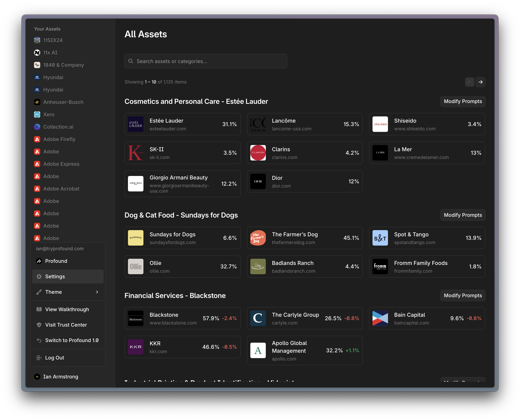Click the Collection.ai asset name
This screenshot has width=520, height=420.
[x=58, y=127]
